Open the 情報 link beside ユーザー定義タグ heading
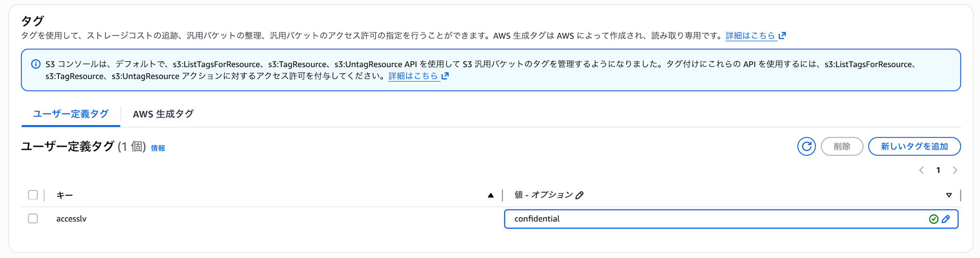The width and height of the screenshot is (980, 258). [158, 148]
